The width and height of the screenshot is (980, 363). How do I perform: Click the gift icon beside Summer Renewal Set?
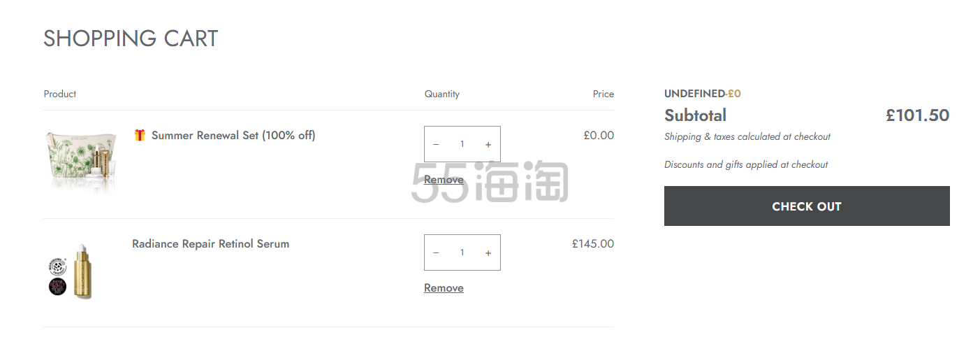coord(140,135)
